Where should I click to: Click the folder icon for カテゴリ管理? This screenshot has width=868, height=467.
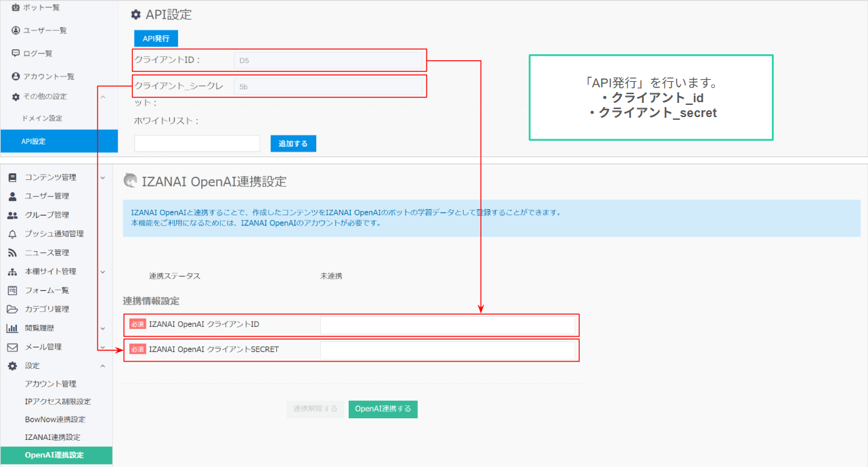pyautogui.click(x=12, y=309)
